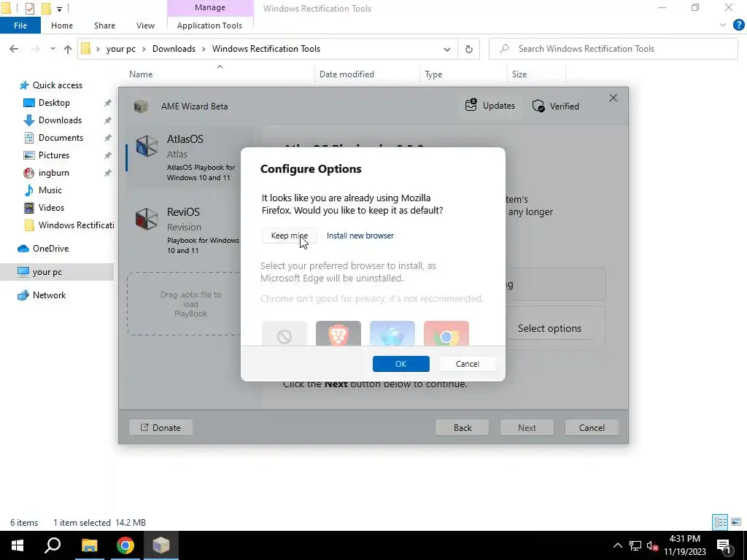
Task: Open Pictures in the navigation pane
Action: [54, 155]
